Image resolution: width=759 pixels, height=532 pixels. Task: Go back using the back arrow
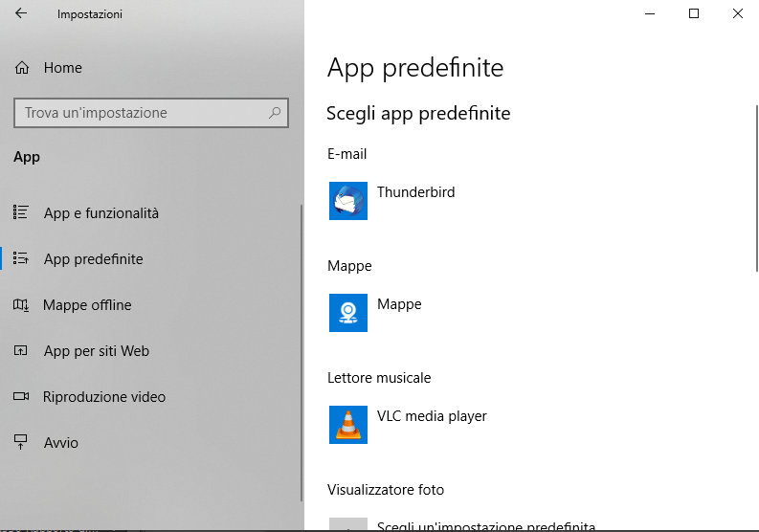click(x=21, y=13)
